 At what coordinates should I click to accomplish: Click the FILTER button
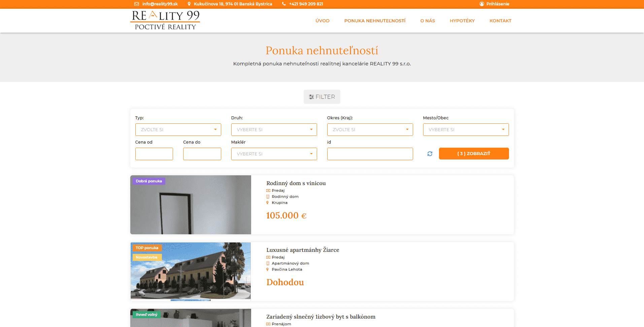click(322, 97)
